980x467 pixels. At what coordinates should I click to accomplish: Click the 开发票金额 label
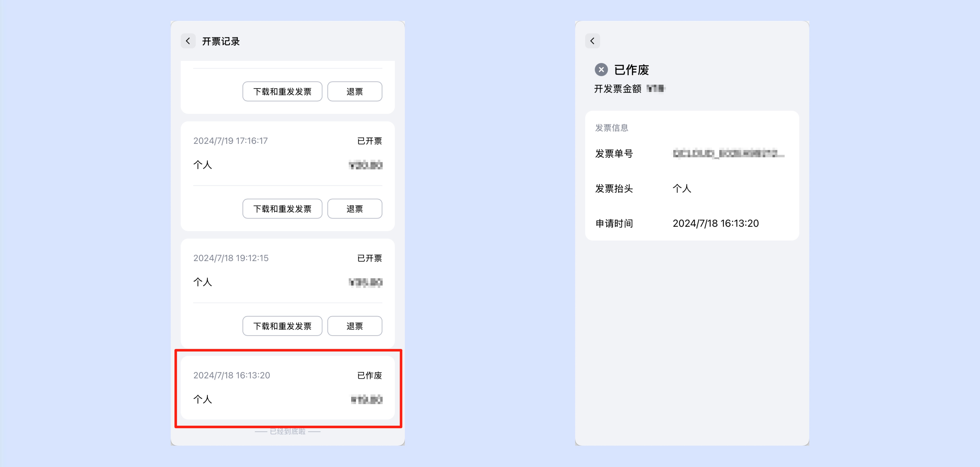point(618,89)
